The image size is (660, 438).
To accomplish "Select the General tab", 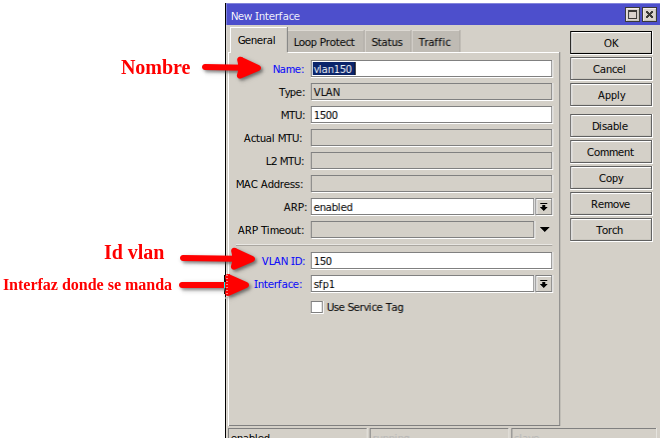I will coord(257,41).
